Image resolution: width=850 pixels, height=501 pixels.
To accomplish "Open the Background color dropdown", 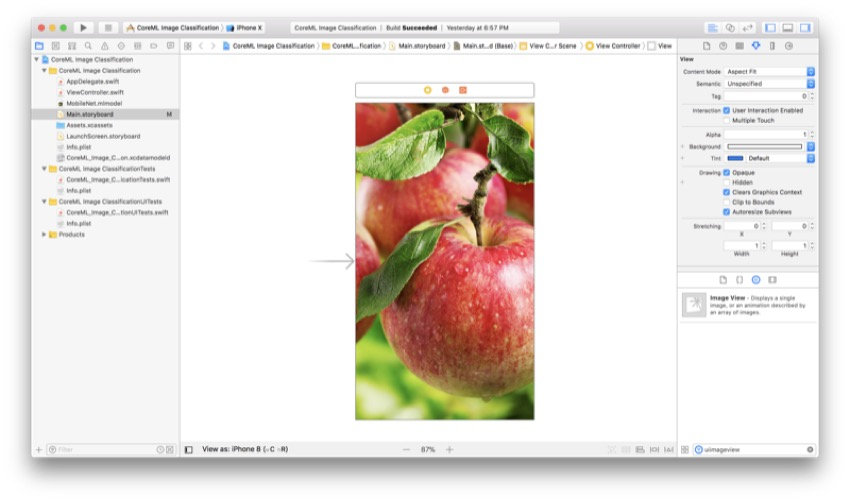I will pyautogui.click(x=810, y=146).
